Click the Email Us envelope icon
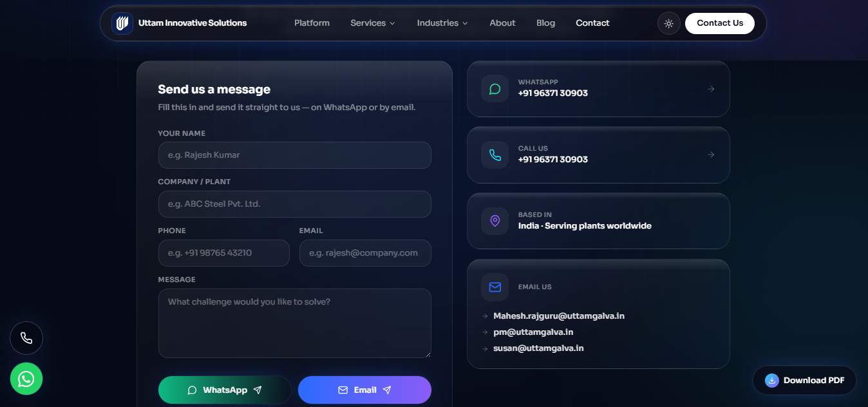 click(x=495, y=287)
